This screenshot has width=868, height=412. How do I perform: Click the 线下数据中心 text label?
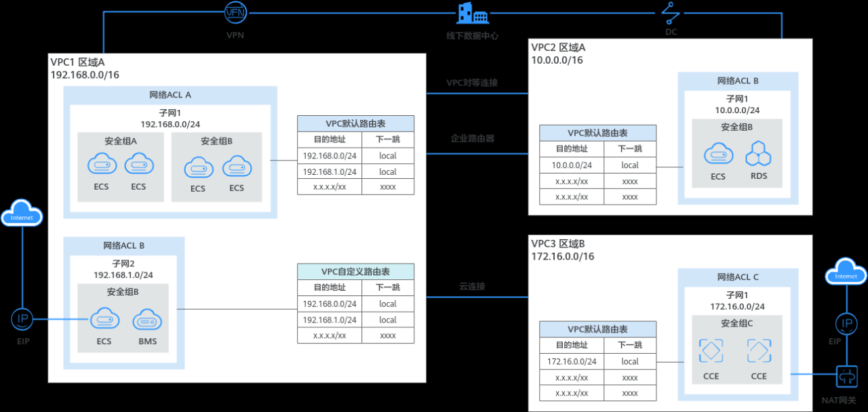(472, 36)
